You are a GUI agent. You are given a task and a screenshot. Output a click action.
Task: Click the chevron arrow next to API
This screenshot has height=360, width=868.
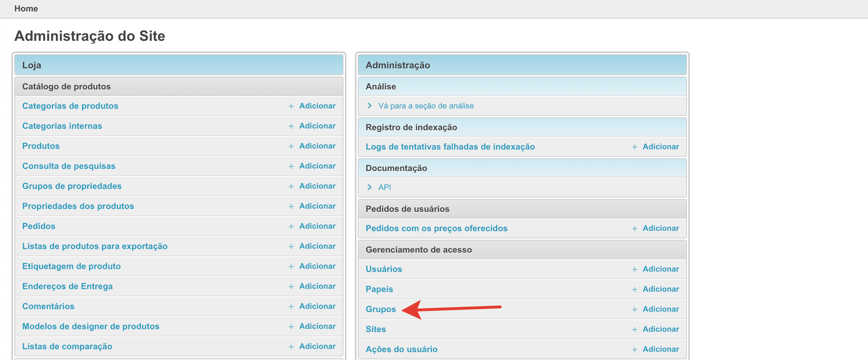(x=370, y=187)
